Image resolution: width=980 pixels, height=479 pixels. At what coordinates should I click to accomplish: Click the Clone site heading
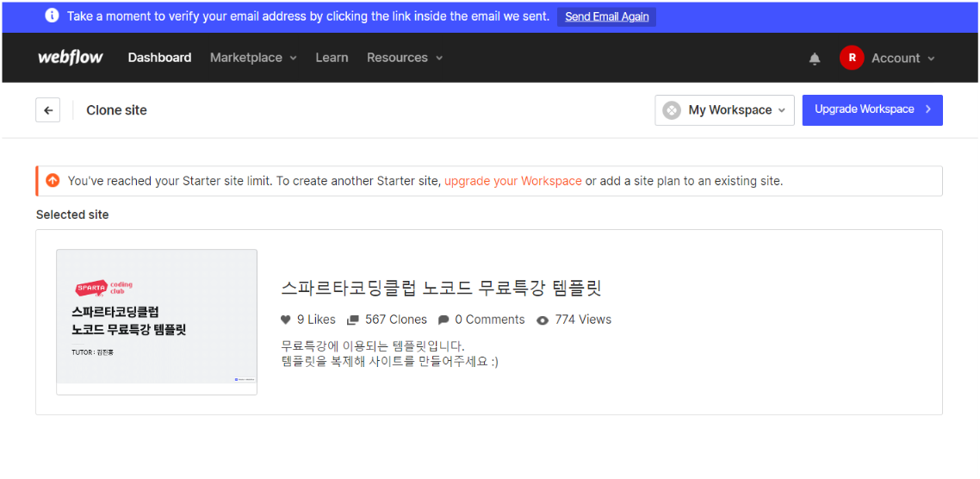tap(117, 110)
